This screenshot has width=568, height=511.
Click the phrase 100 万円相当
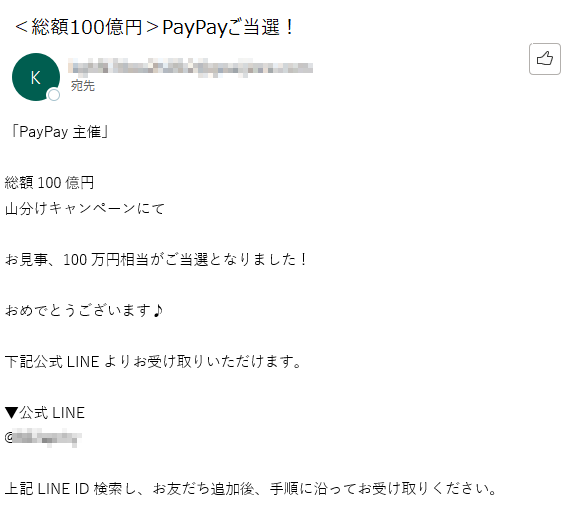pyautogui.click(x=105, y=260)
